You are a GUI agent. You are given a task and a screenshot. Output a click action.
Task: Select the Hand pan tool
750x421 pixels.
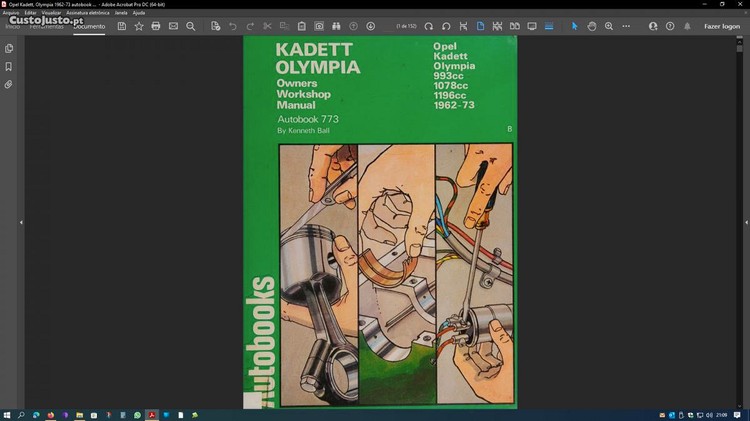pyautogui.click(x=592, y=26)
